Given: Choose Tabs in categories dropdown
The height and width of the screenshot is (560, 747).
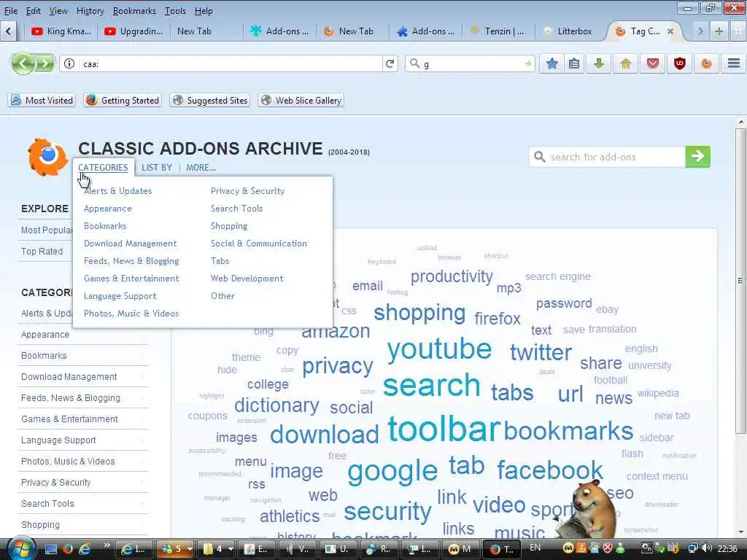Looking at the screenshot, I should click(220, 261).
